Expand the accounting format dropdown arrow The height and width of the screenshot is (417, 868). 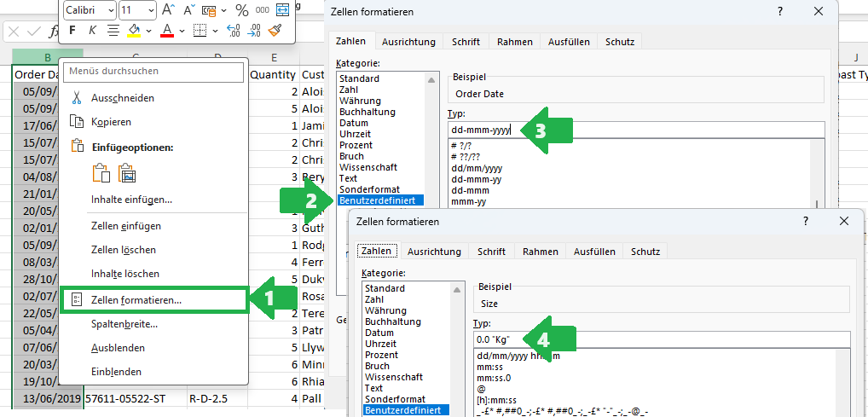pyautogui.click(x=223, y=10)
